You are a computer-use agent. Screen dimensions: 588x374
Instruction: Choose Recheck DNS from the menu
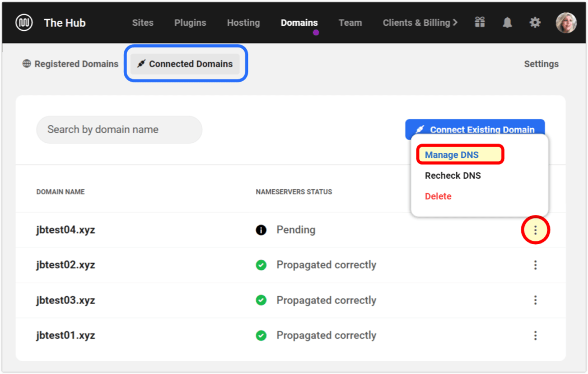click(x=452, y=175)
